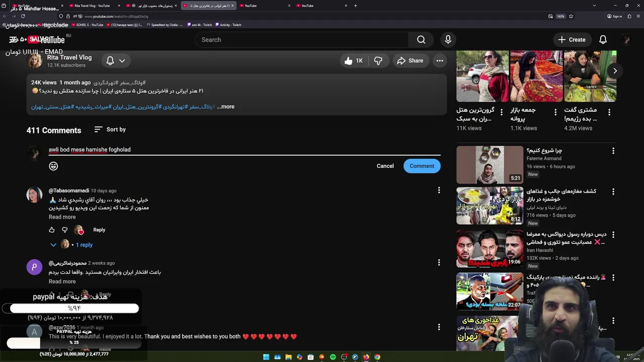Open video thumbnail with 19:06 duration
This screenshot has width=644, height=362.
490,249
